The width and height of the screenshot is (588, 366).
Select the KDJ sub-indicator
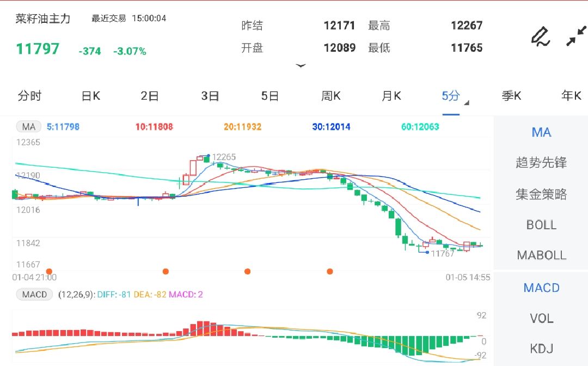pyautogui.click(x=541, y=349)
